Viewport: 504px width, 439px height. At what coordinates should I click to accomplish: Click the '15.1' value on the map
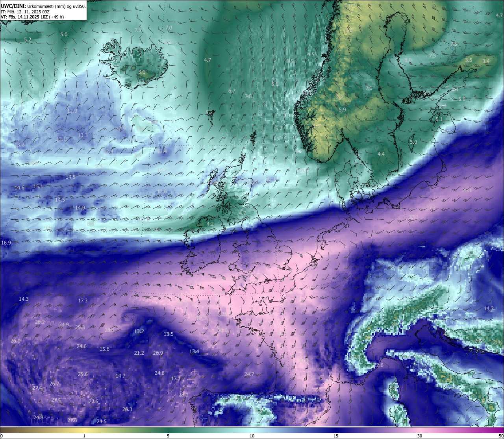tap(39, 187)
